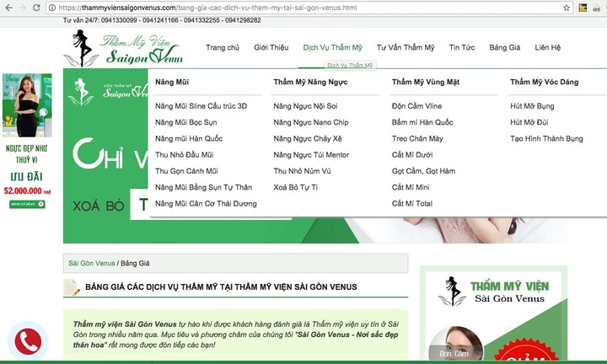607x364 pixels.
Task: Click the bookmark star in address bar
Action: click(x=564, y=8)
